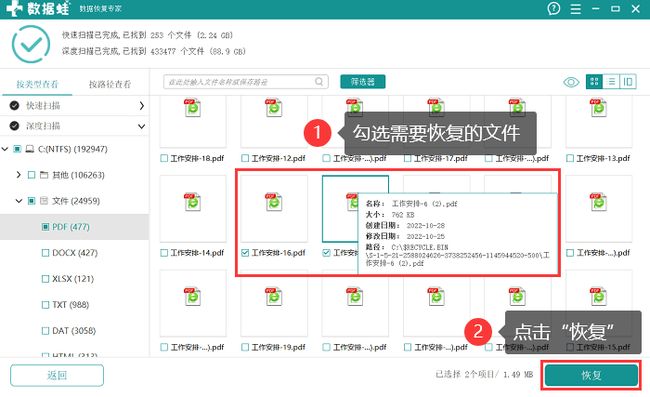Check 工作安排-13.pdf checkbox
650x397 pixels.
pyautogui.click(x=570, y=158)
